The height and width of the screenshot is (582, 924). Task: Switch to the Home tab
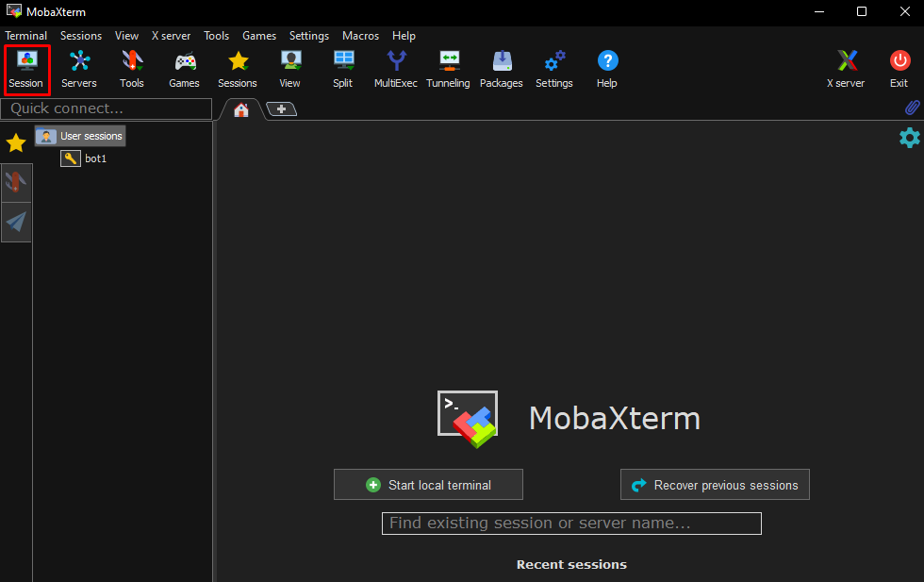click(x=241, y=109)
